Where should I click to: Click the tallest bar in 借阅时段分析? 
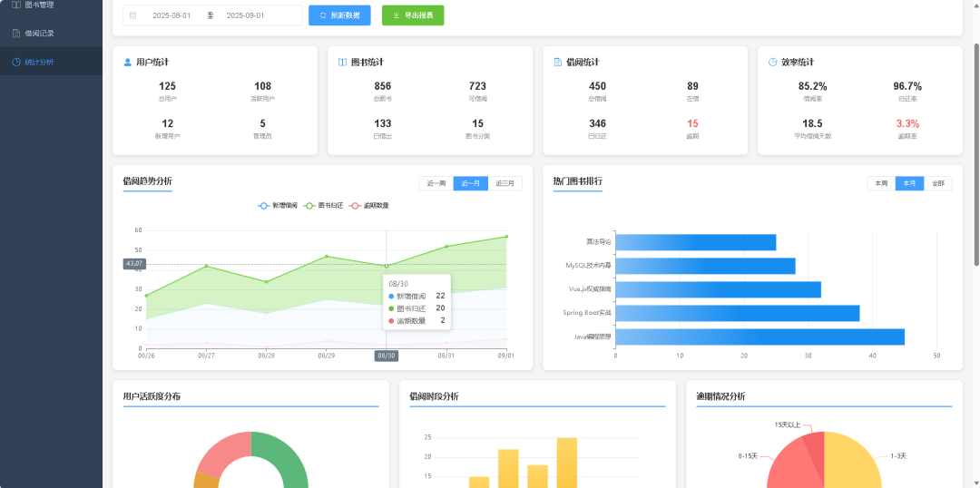[x=567, y=463]
